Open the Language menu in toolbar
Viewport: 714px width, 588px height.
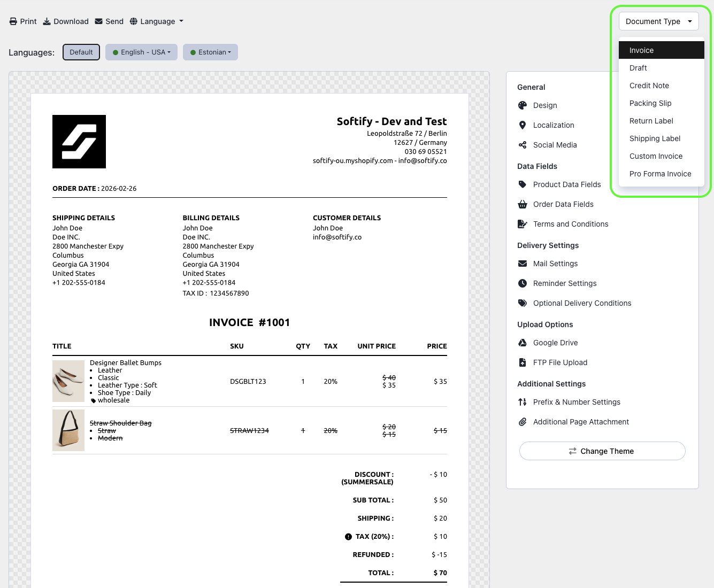157,21
